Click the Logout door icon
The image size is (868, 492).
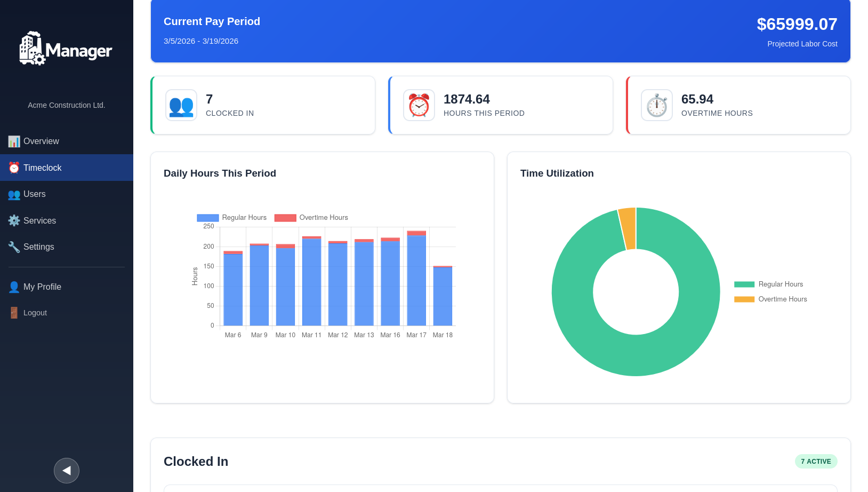14,313
